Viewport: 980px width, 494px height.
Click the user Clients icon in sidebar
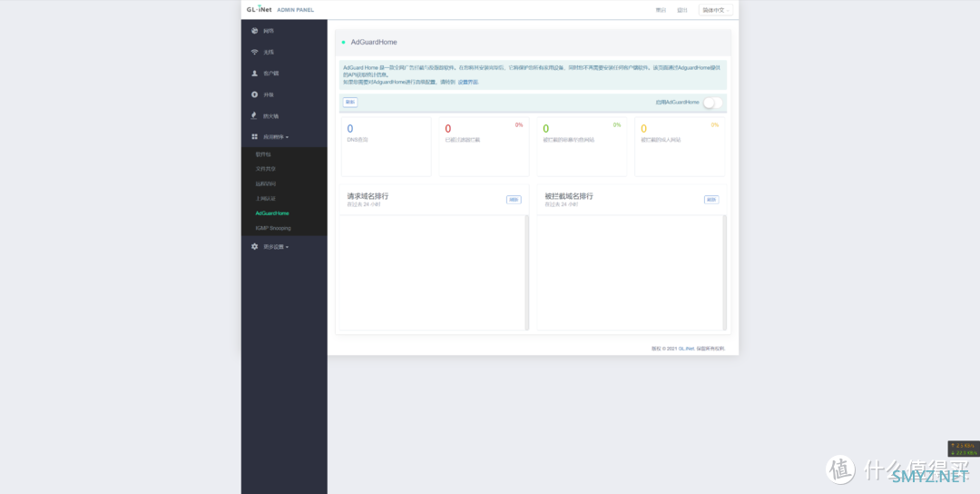254,74
